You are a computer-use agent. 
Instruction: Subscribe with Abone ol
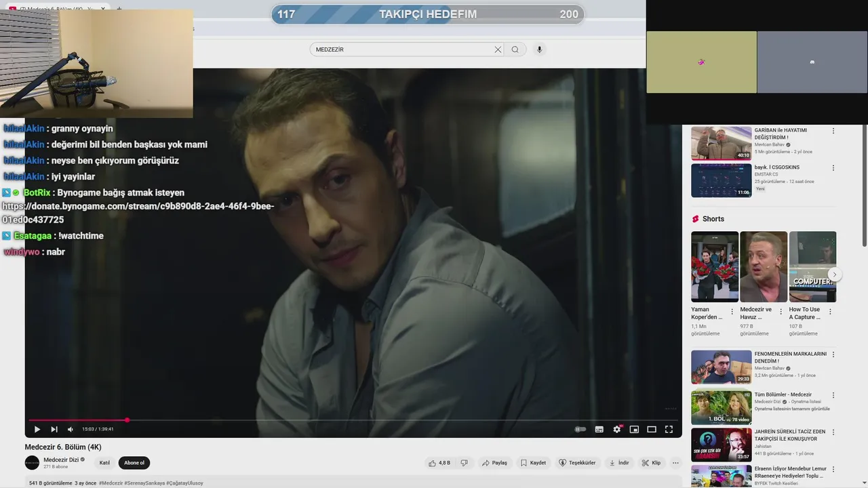point(134,463)
